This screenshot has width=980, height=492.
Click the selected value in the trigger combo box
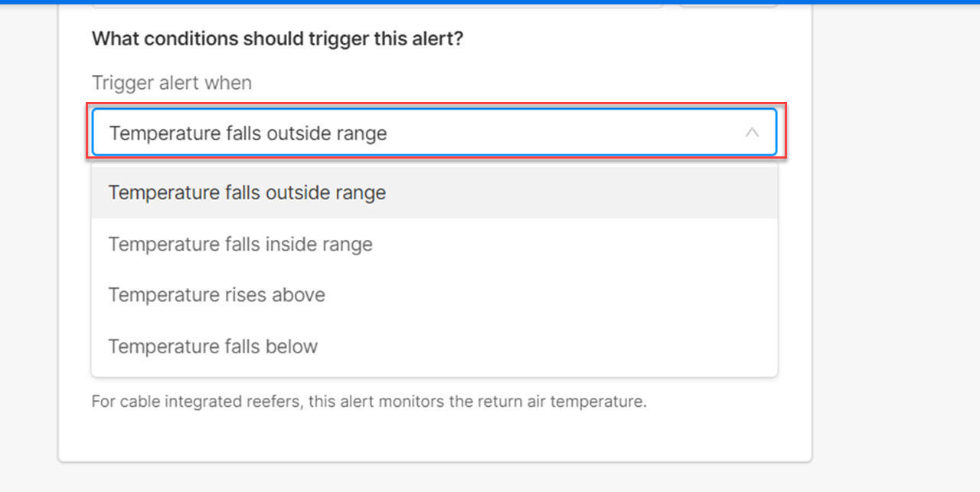(248, 133)
